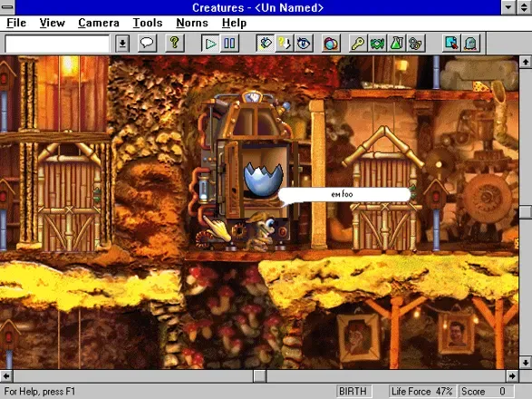Click the golden key icon
532x399 pixels.
(358, 44)
